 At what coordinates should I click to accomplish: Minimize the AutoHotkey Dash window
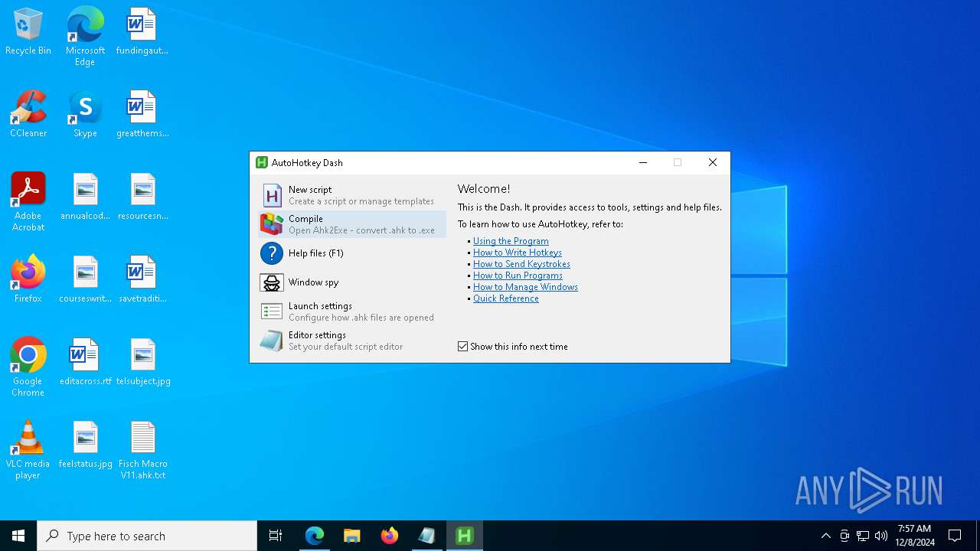tap(643, 162)
